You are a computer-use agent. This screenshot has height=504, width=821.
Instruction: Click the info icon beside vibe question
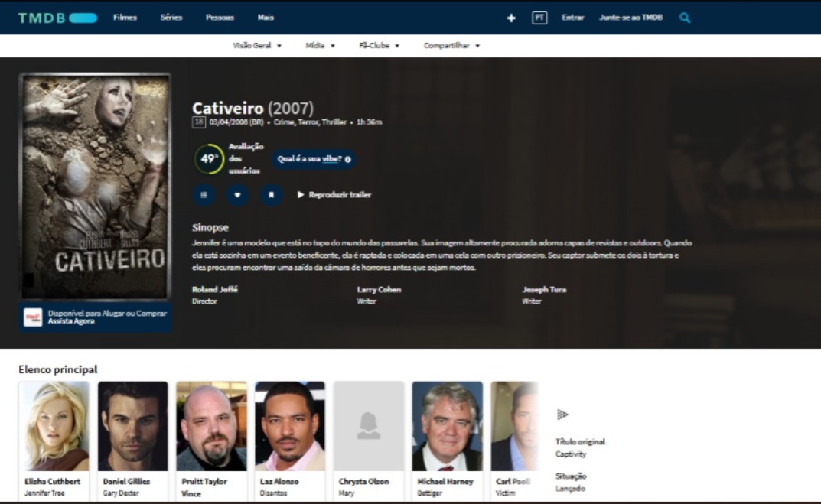point(348,159)
